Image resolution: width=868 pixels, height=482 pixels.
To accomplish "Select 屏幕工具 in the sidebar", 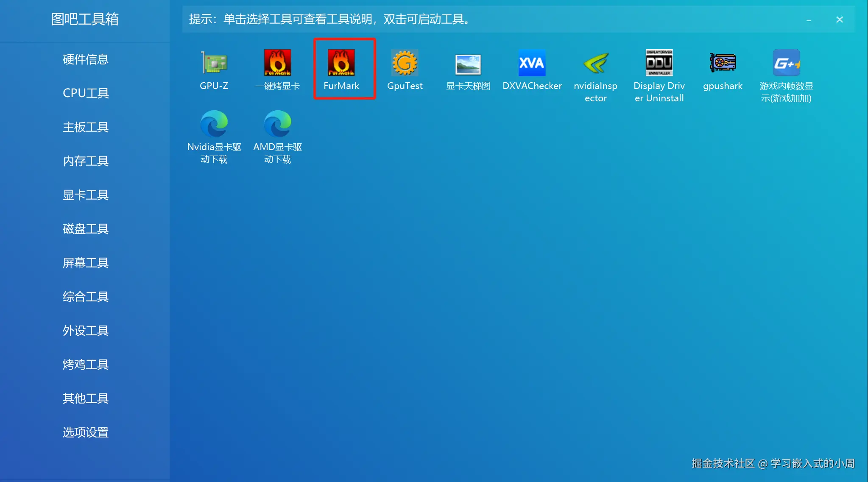I will (x=86, y=263).
